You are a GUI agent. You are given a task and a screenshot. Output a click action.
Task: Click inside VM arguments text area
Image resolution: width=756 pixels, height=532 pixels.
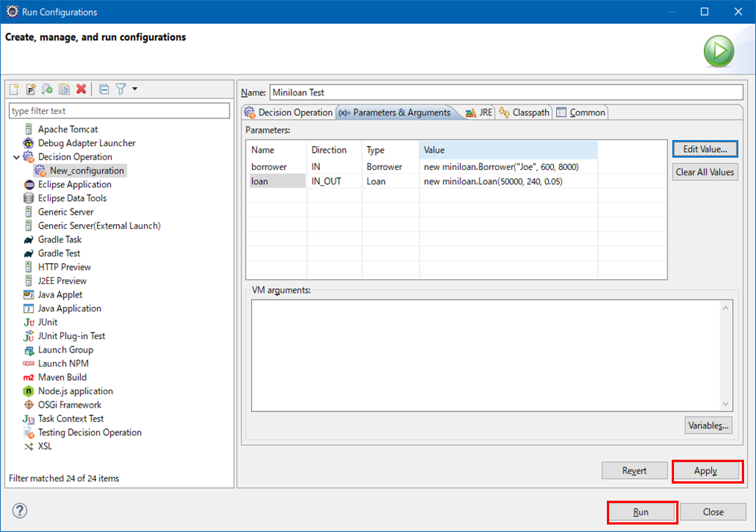(486, 355)
